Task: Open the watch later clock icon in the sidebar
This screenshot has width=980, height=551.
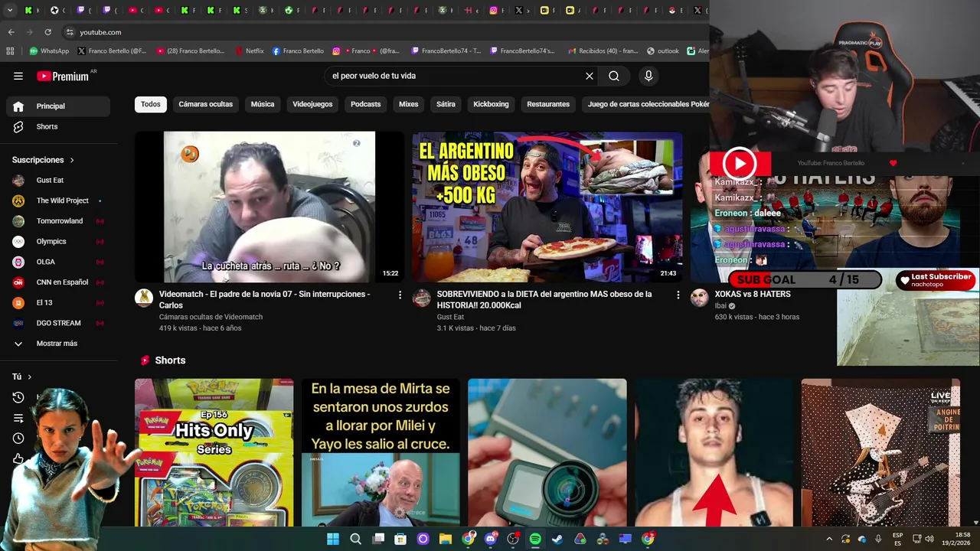Action: [18, 439]
